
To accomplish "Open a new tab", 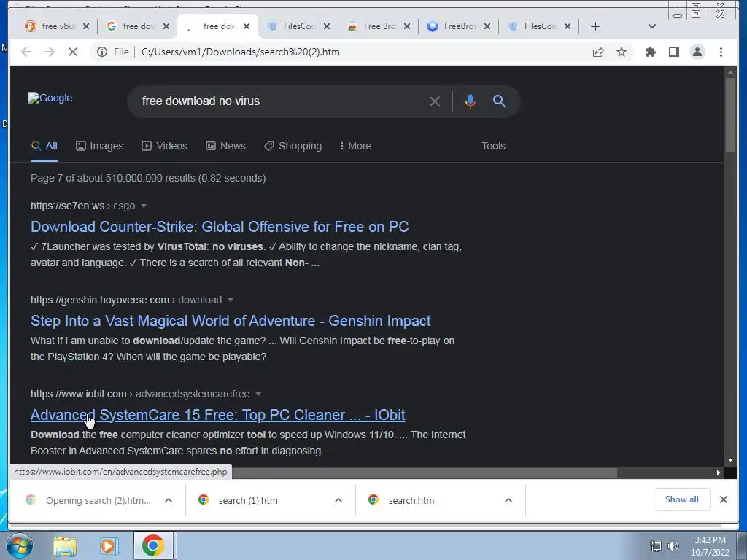I will point(595,26).
